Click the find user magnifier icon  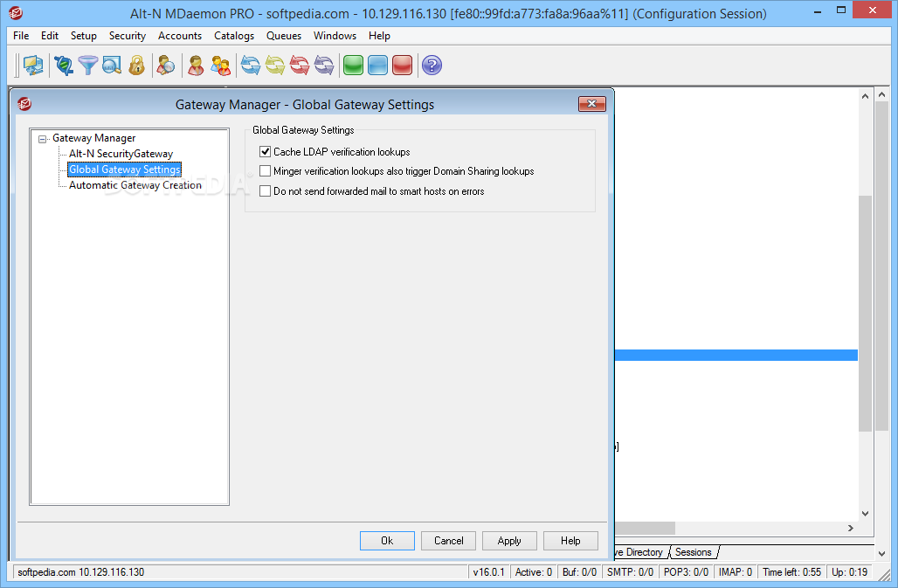tap(166, 66)
